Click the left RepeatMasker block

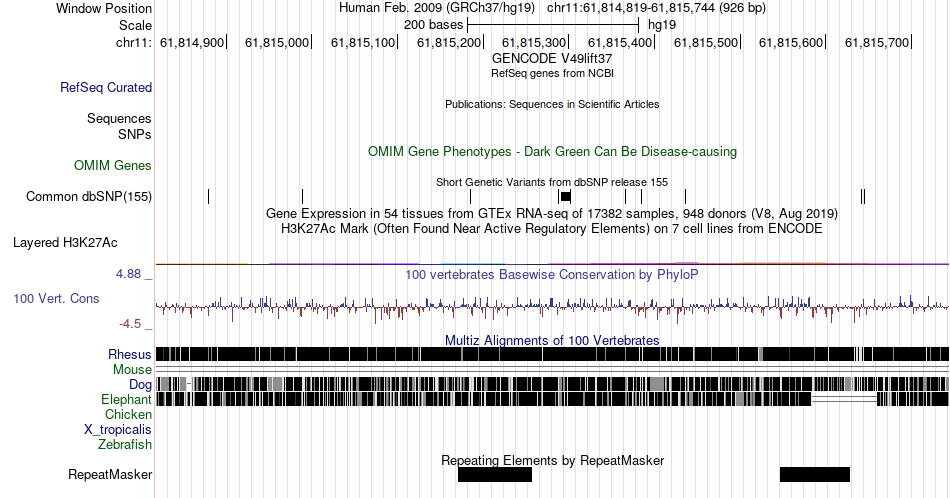pos(495,474)
